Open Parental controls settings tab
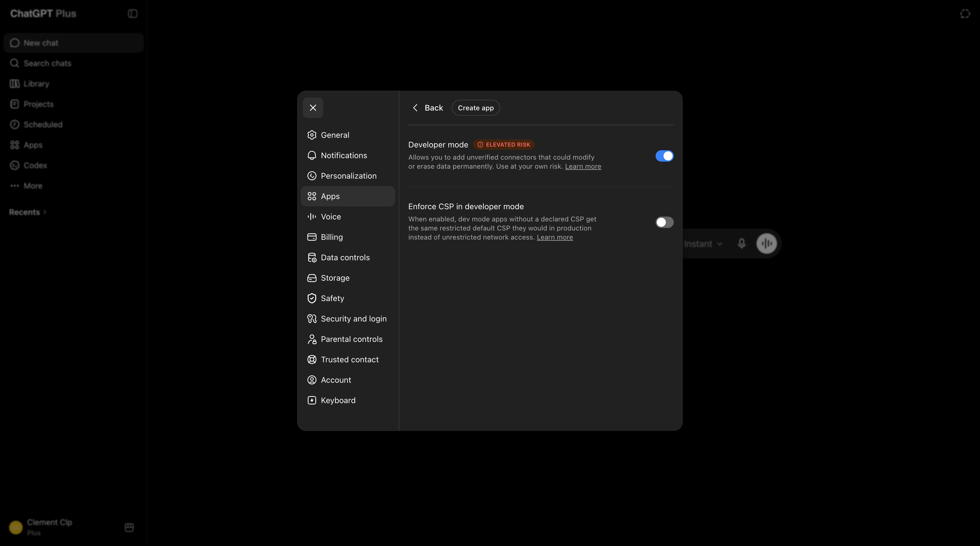The height and width of the screenshot is (546, 980). 348,339
